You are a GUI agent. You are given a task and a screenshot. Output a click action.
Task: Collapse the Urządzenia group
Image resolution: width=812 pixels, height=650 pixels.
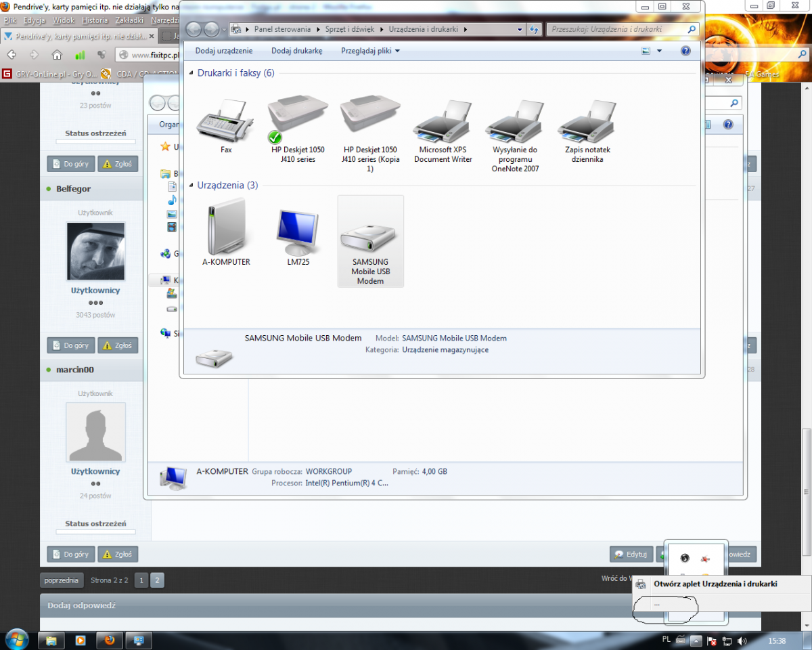pyautogui.click(x=191, y=186)
